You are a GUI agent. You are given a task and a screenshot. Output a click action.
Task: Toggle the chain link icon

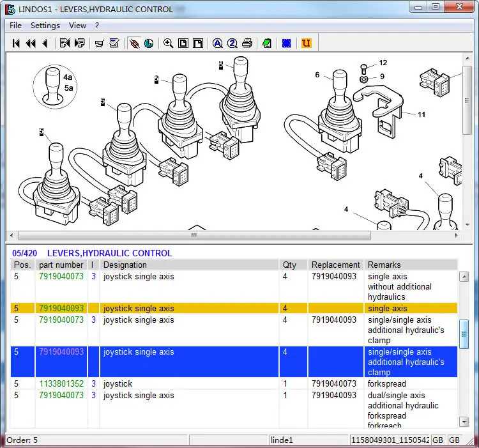[134, 43]
